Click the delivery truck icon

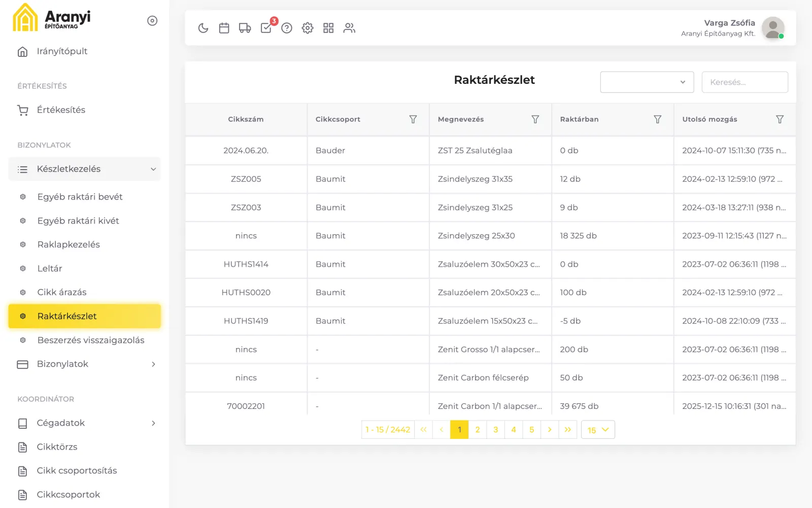coord(245,28)
